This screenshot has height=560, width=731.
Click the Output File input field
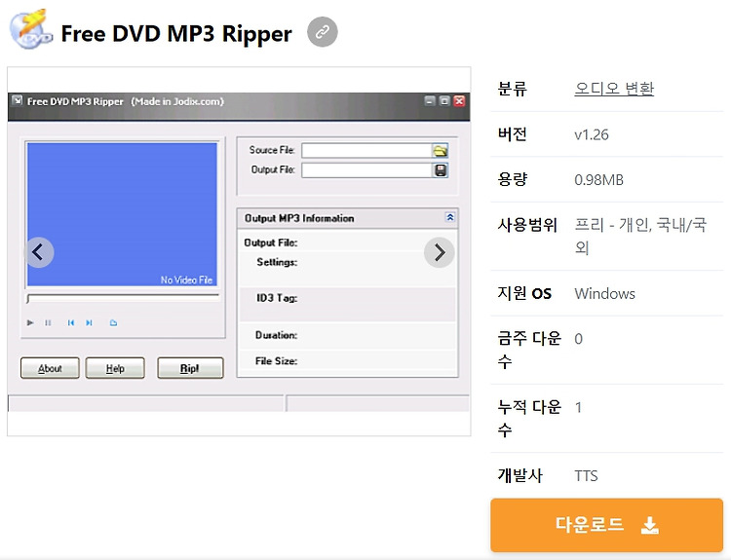click(x=366, y=170)
